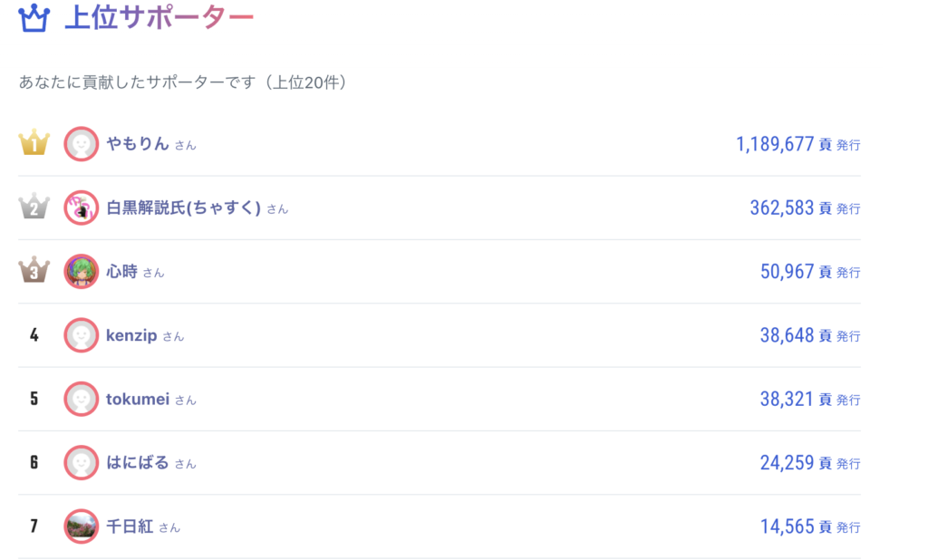Screen dimensions: 928x560
Task: Open the tokumei supporter name link
Action: [x=138, y=399]
